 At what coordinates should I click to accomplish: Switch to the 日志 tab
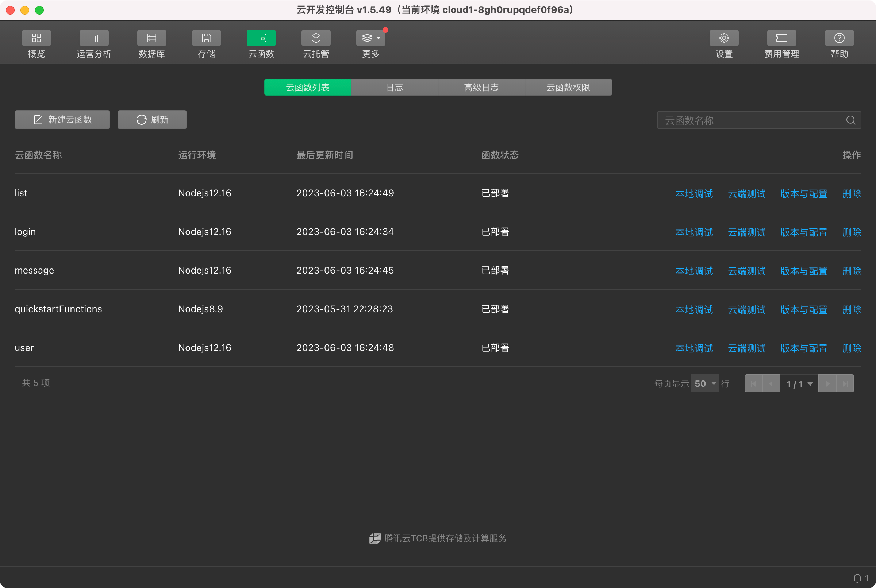(x=394, y=88)
